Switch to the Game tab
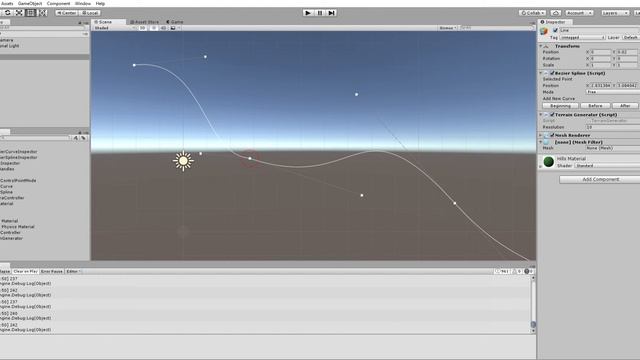Image resolution: width=640 pixels, height=360 pixels. [175, 22]
